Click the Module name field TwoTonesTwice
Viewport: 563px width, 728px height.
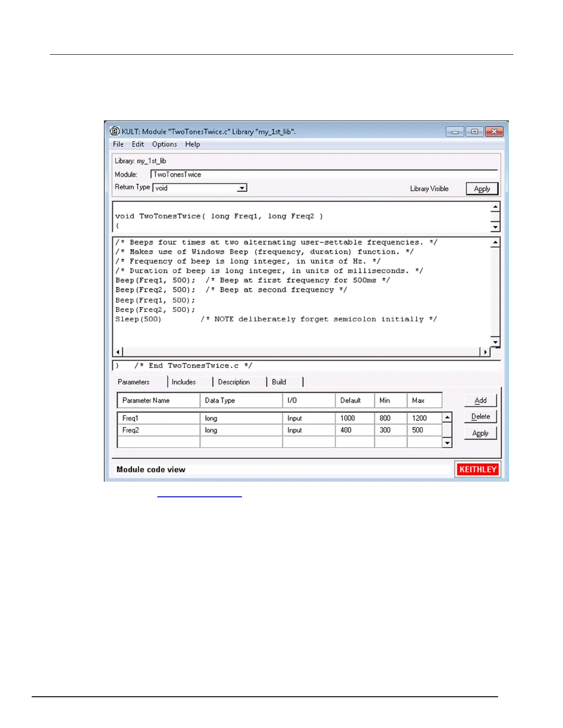[x=324, y=175]
